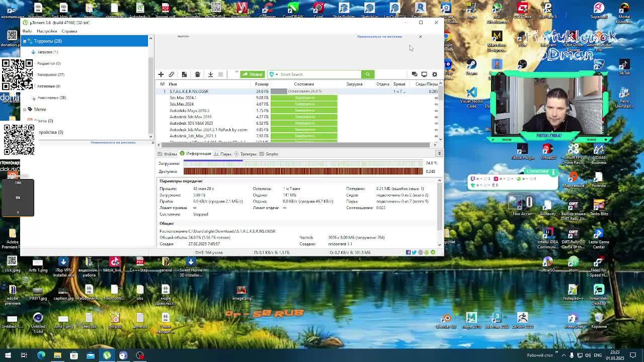The width and height of the screenshot is (644, 362).
Task: Select the Активные (0) category
Action: click(x=48, y=86)
